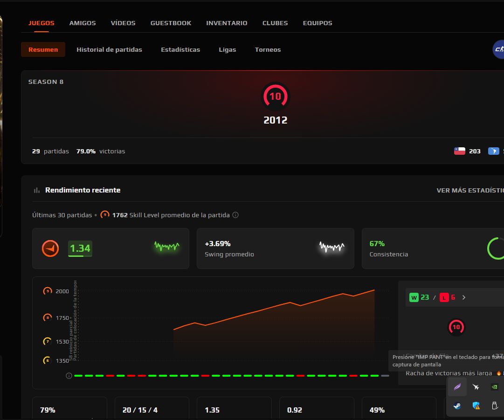Click the 203 country rank number
Screen dimensions: 504x420
click(475, 151)
